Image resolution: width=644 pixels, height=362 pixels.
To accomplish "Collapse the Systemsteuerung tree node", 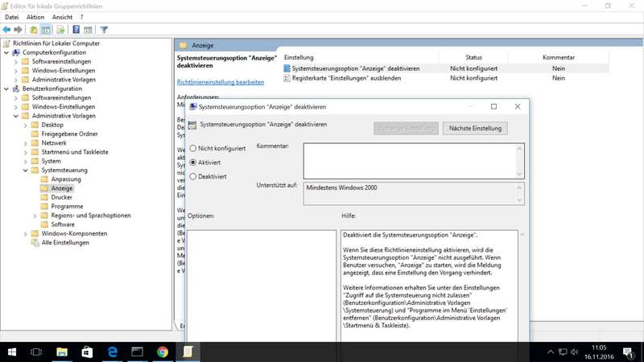I will pyautogui.click(x=26, y=170).
